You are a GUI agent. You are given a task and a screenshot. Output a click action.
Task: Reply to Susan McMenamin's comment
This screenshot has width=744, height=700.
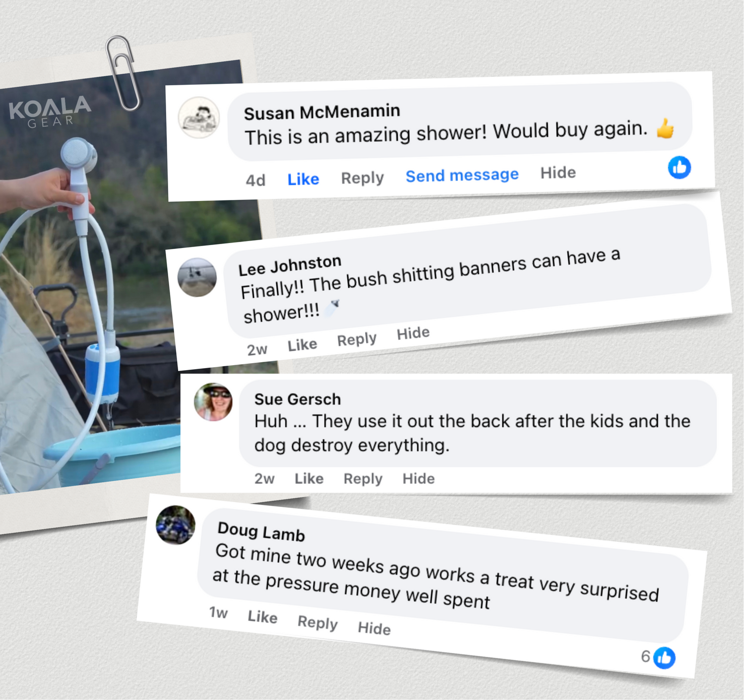point(363,178)
